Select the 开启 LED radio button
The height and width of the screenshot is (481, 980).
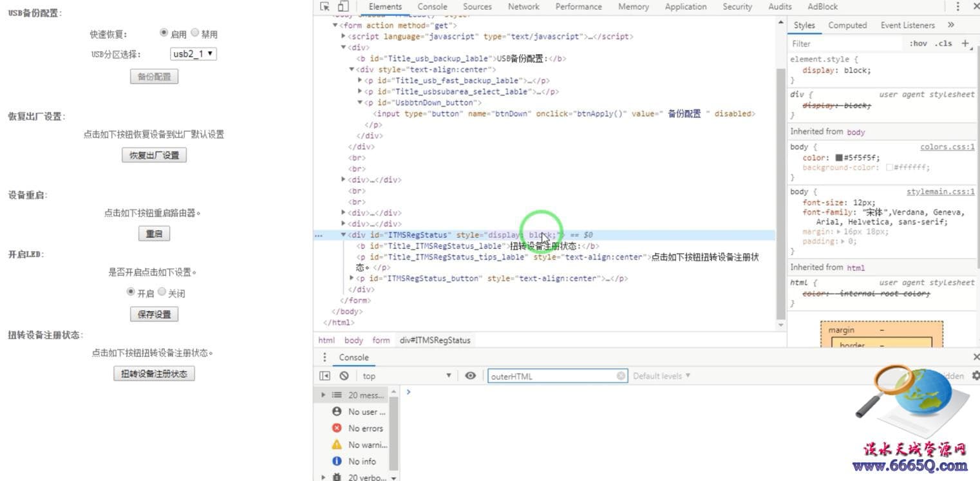(x=131, y=292)
